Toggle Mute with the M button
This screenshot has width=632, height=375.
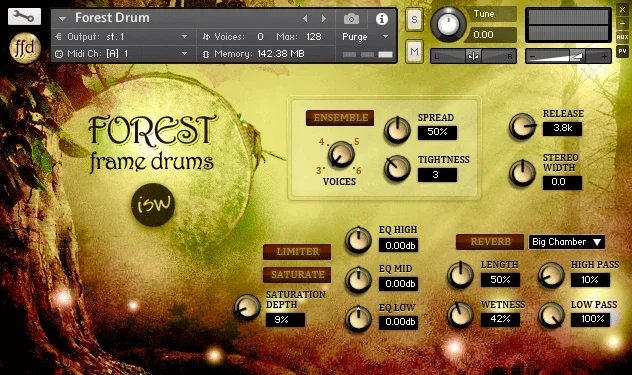tap(414, 51)
